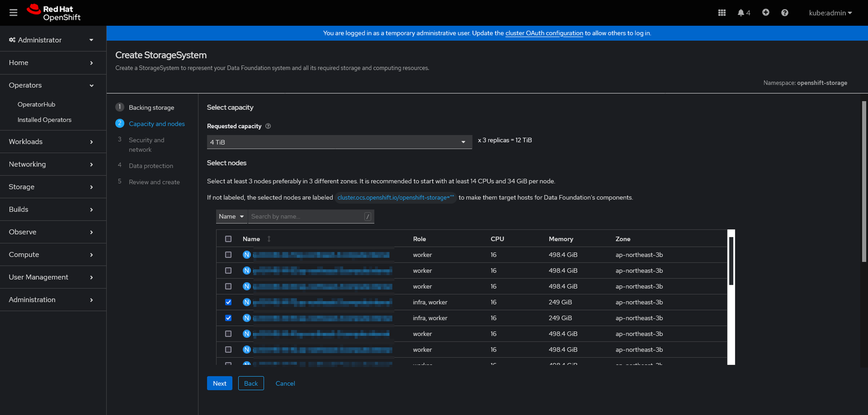Check the select-all nodes checkbox
Screen dimensions: 868x415
pos(229,239)
